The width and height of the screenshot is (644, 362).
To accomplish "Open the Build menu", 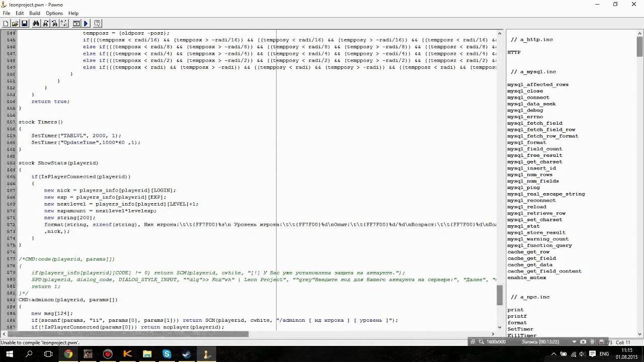I will pos(35,13).
